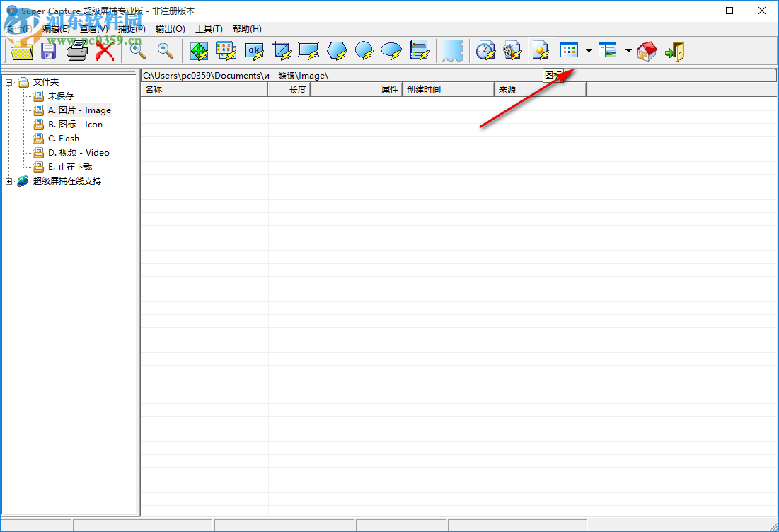Select 超级屏捕在线支持 tree item

[x=67, y=181]
